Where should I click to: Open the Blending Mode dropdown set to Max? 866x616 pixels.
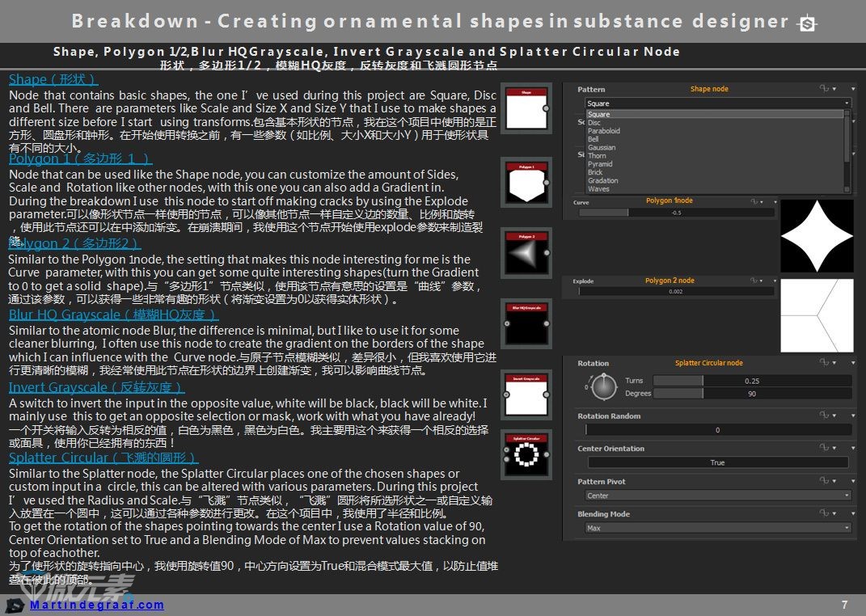point(717,528)
